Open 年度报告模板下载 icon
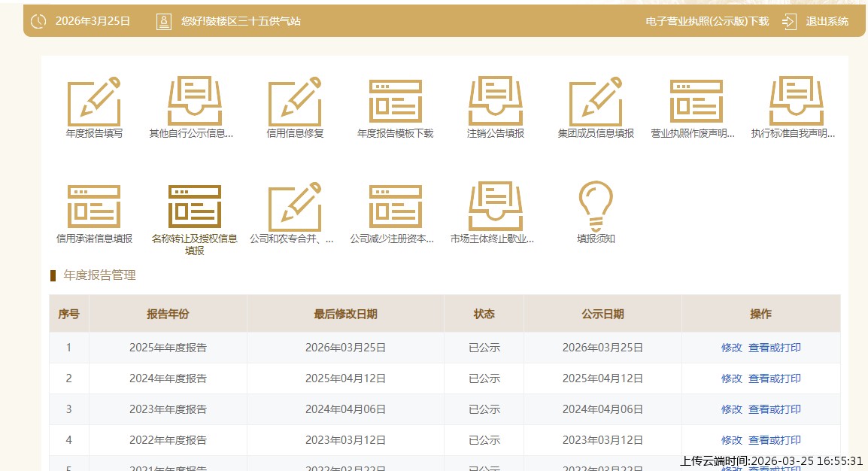This screenshot has height=471, width=868. [x=395, y=102]
